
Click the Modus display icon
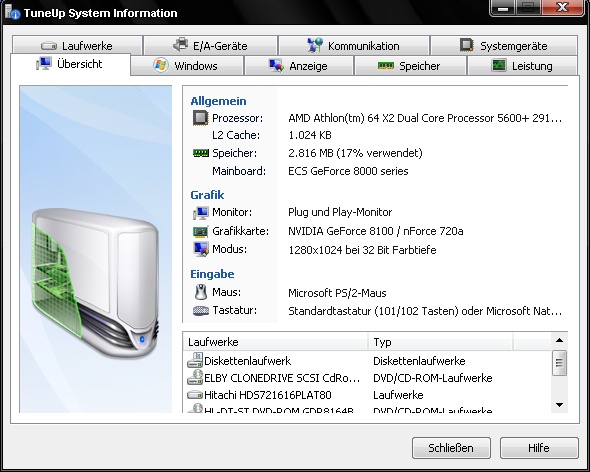201,249
